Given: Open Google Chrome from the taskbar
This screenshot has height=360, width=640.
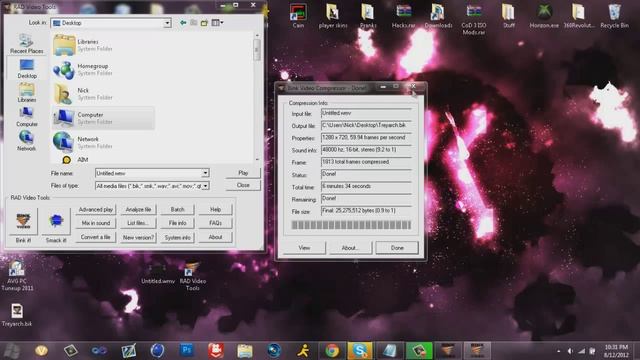Looking at the screenshot, I should tap(332, 351).
